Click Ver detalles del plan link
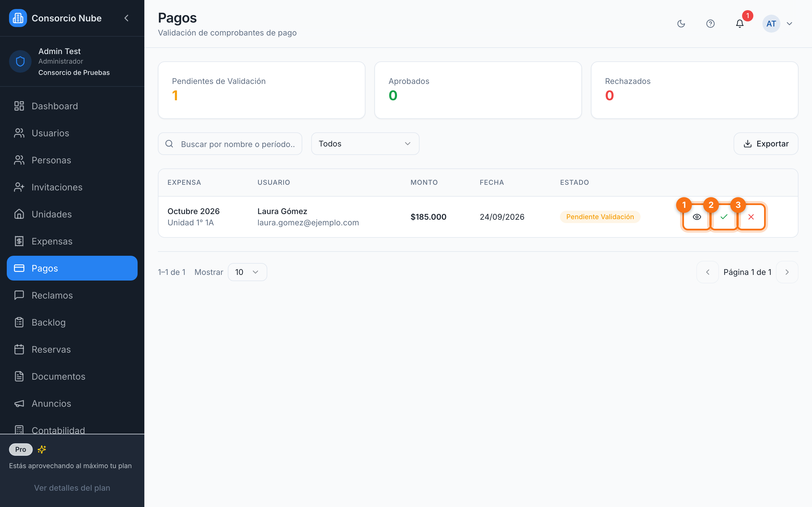 72,488
